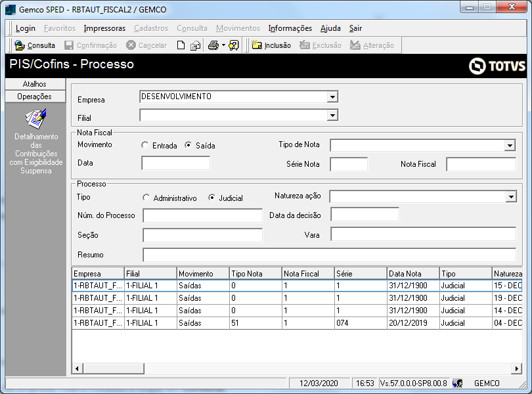Viewport: 532px width, 394px height.
Task: Click the Inclusão toolbar icon
Action: point(256,45)
